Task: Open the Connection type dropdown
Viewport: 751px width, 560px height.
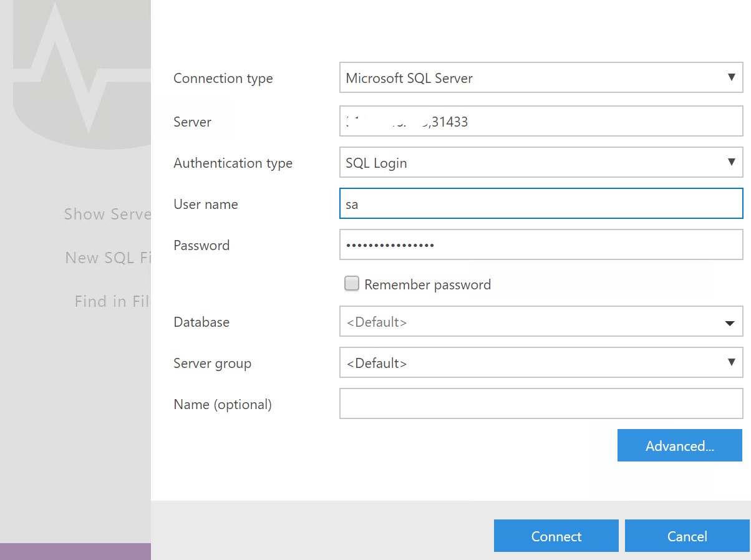Action: click(x=541, y=78)
